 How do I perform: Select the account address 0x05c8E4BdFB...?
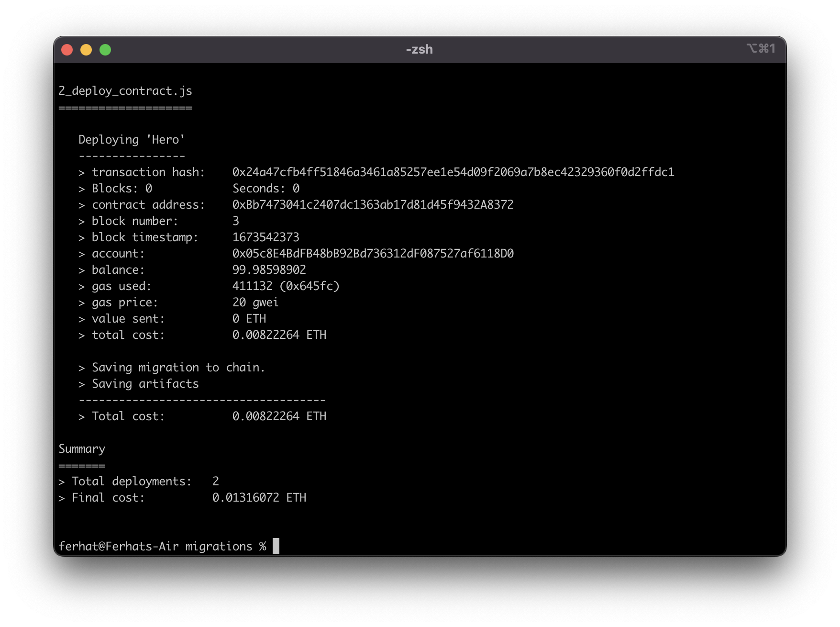373,254
